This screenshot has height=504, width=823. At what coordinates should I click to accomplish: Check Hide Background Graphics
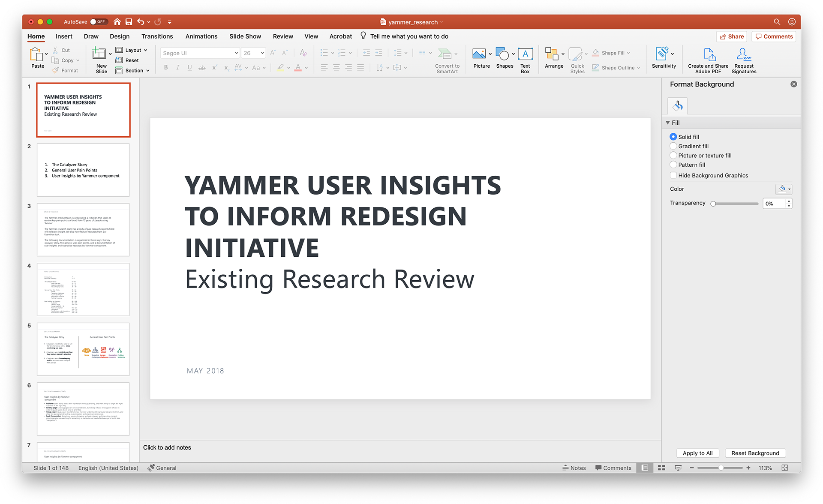[673, 175]
